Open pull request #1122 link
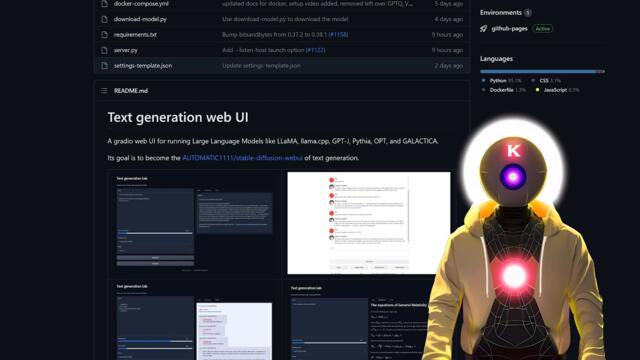The width and height of the screenshot is (640, 360). click(316, 50)
